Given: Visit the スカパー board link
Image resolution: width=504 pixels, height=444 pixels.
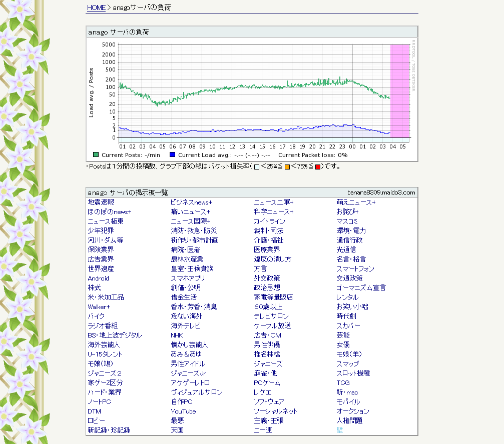Looking at the screenshot, I should coord(348,326).
